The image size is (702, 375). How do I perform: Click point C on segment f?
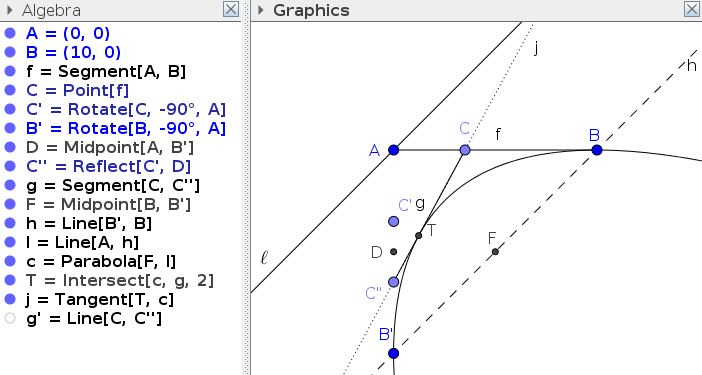465,150
